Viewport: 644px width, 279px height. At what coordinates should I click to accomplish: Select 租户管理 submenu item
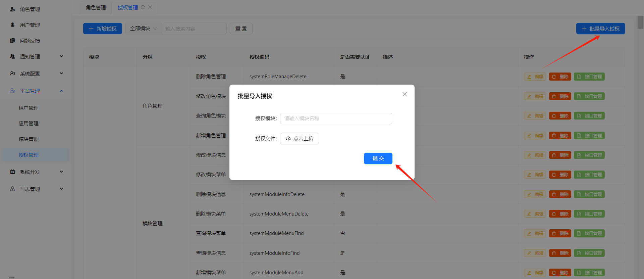29,108
